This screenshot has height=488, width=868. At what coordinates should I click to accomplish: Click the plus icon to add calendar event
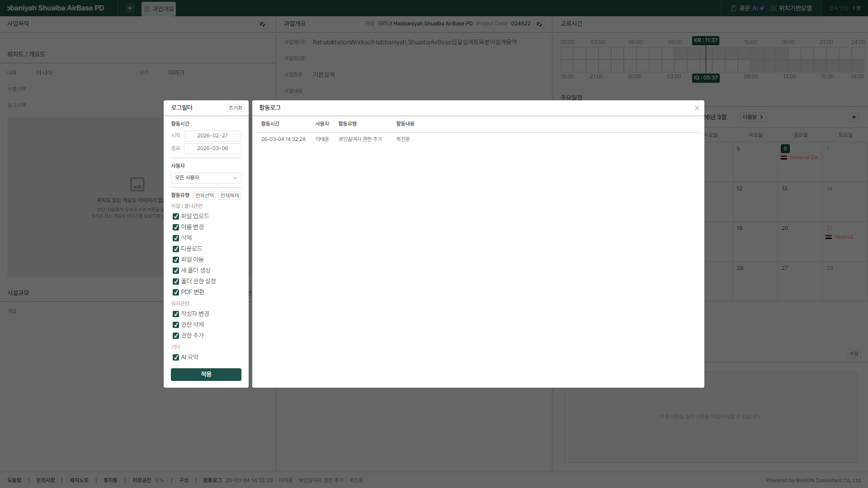854,117
